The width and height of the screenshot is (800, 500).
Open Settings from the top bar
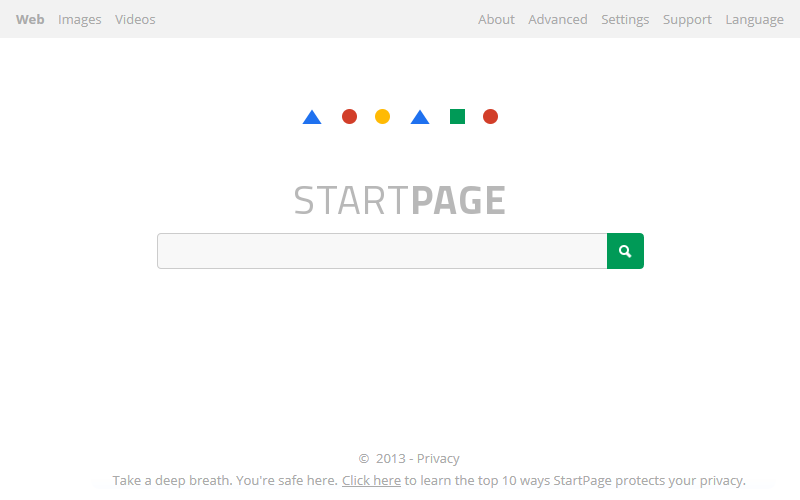(x=625, y=19)
